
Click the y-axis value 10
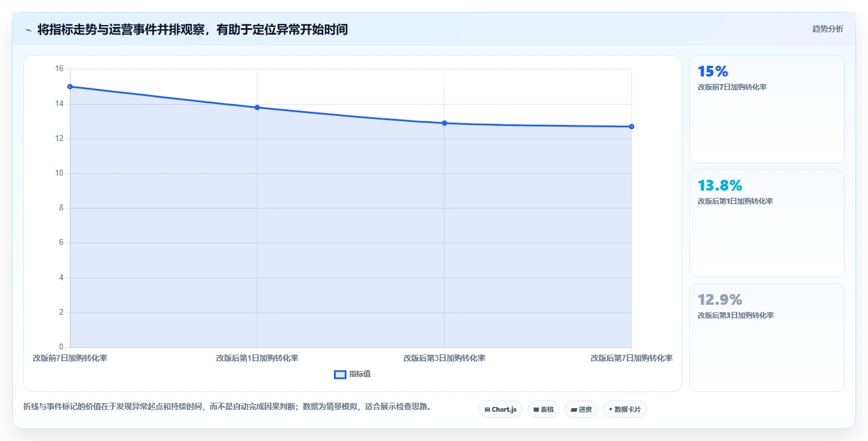59,173
